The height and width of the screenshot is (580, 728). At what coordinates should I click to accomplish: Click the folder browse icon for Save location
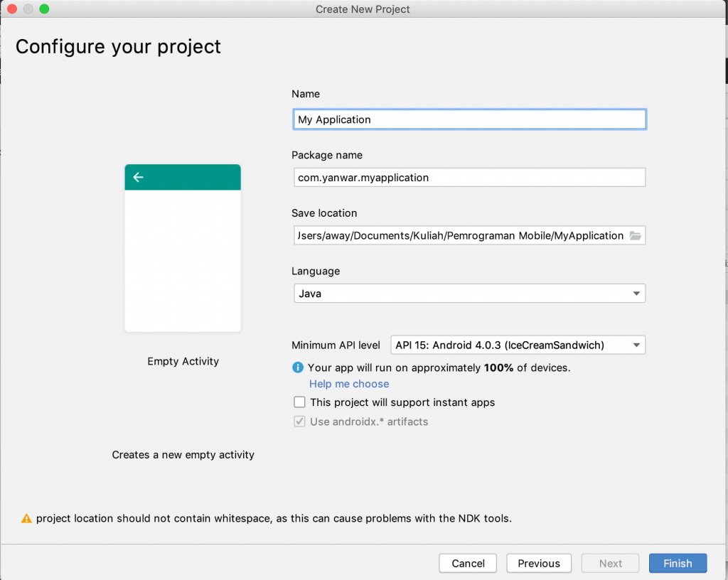(x=635, y=236)
